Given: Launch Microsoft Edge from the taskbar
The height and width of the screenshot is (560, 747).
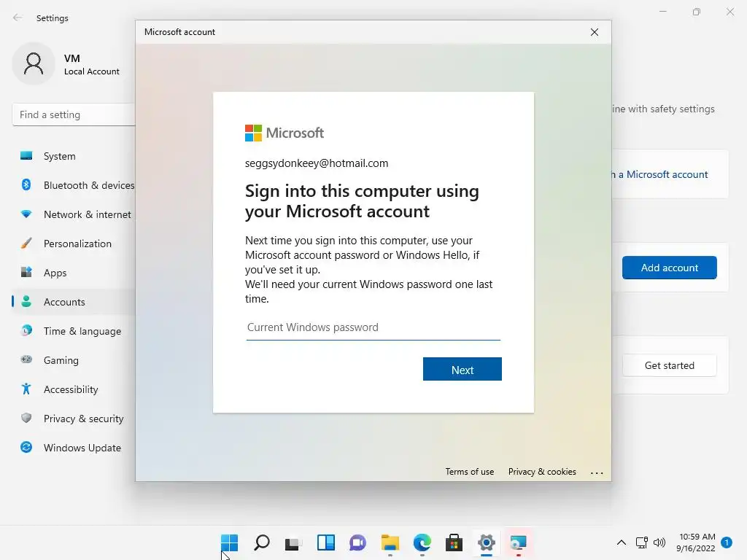Looking at the screenshot, I should [x=422, y=542].
